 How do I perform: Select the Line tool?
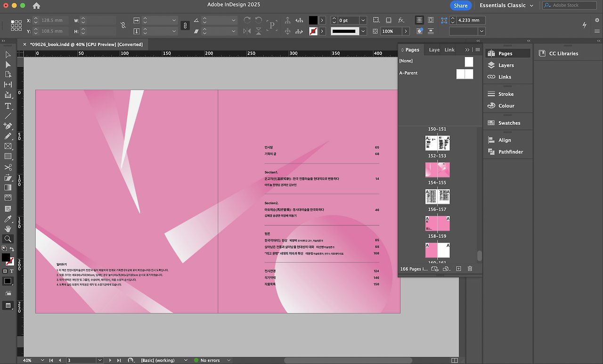pos(8,116)
